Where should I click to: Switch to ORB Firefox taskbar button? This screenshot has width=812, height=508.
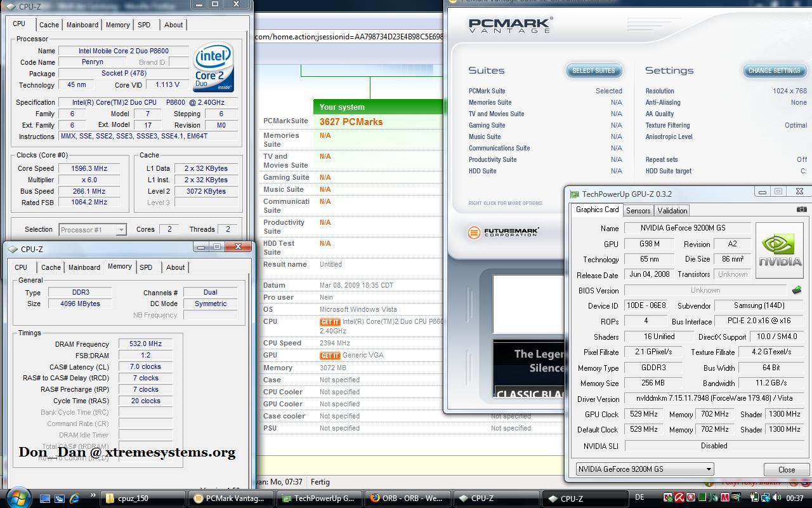pyautogui.click(x=409, y=498)
